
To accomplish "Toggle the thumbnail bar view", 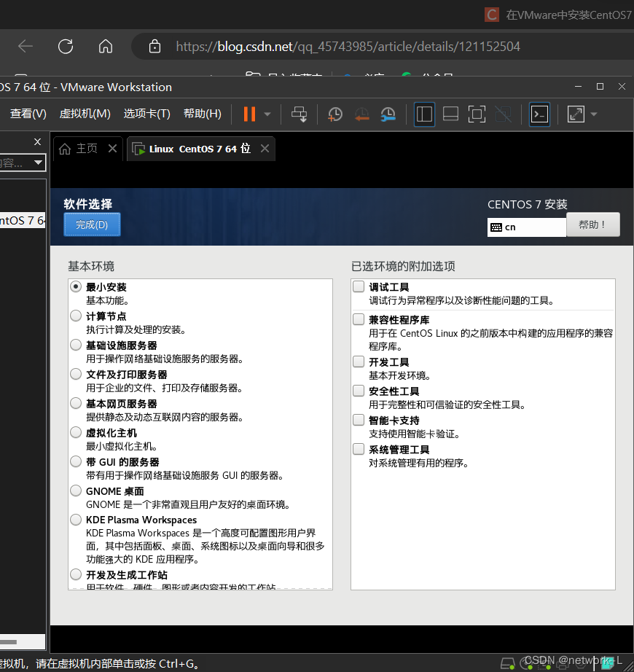I will point(450,114).
